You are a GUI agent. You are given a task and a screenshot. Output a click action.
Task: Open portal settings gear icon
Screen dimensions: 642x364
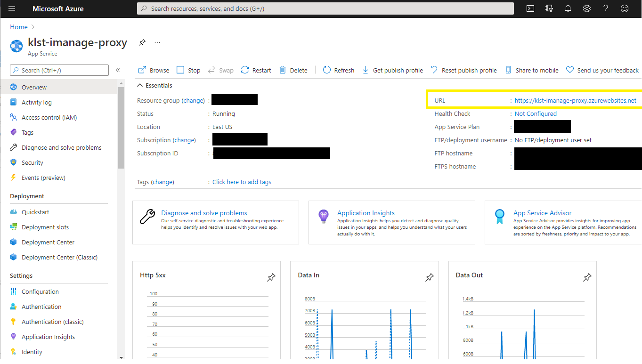point(587,8)
